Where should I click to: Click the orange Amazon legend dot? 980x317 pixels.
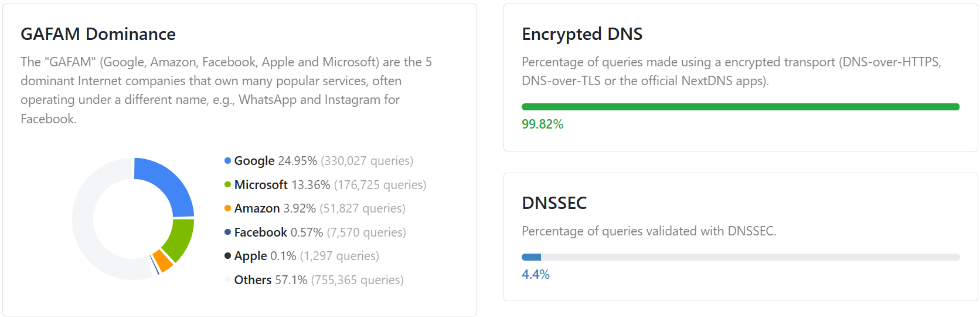pyautogui.click(x=227, y=208)
